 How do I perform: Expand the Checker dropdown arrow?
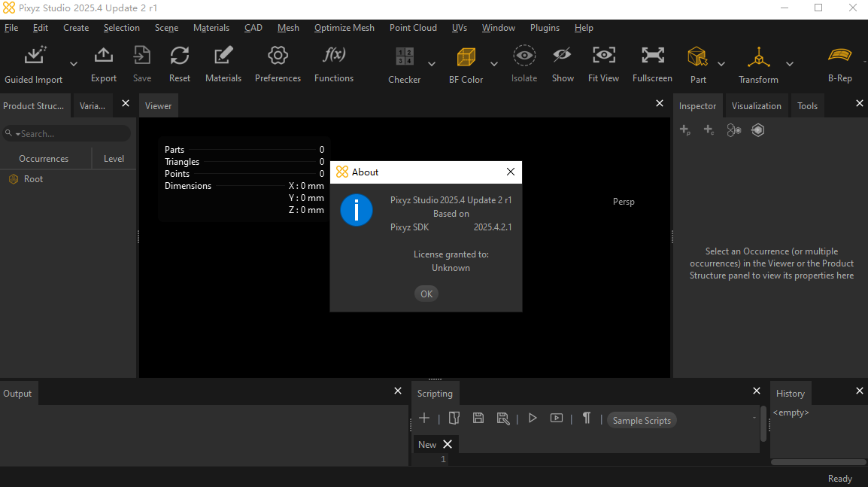(432, 64)
